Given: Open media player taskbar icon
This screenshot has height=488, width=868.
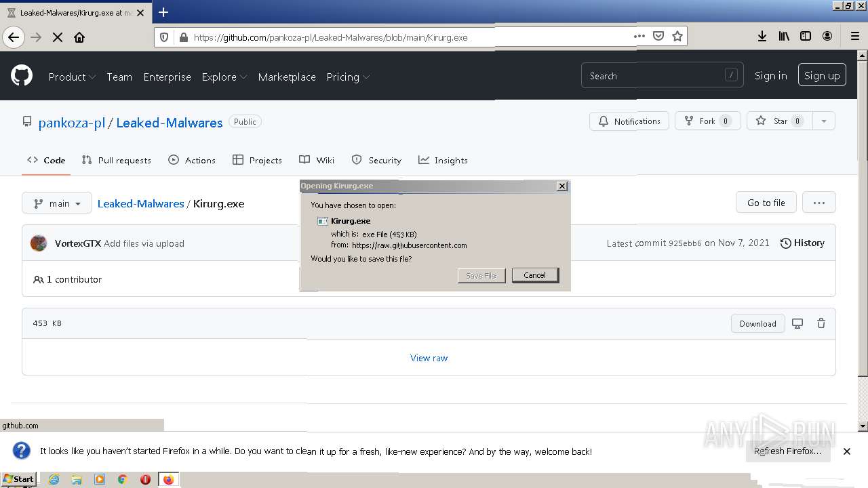Looking at the screenshot, I should pyautogui.click(x=100, y=479).
